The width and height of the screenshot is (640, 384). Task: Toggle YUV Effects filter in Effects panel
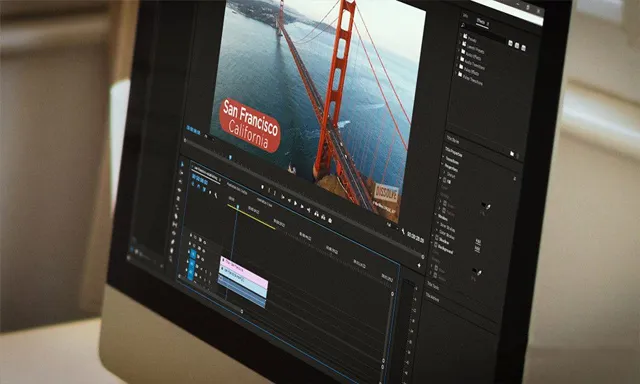(x=523, y=48)
